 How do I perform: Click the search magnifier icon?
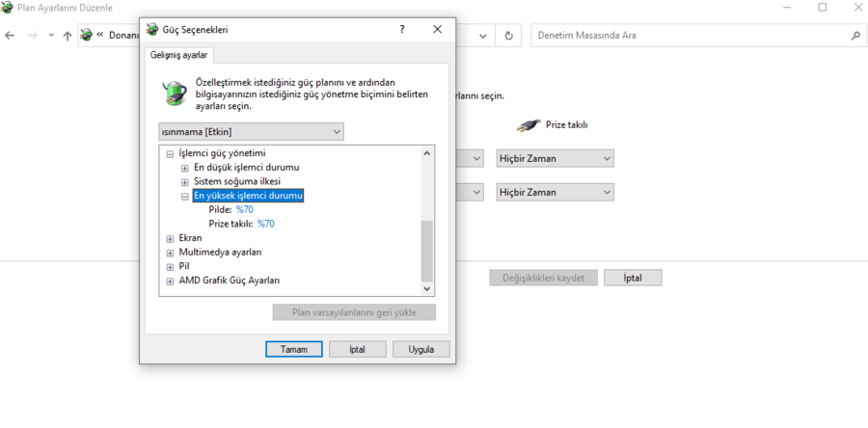pos(854,36)
